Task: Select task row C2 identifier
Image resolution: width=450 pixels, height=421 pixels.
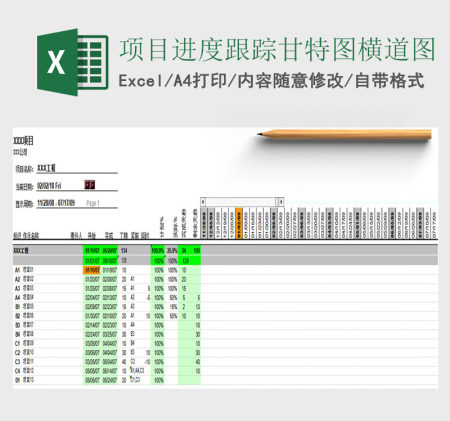Action: tap(17, 353)
